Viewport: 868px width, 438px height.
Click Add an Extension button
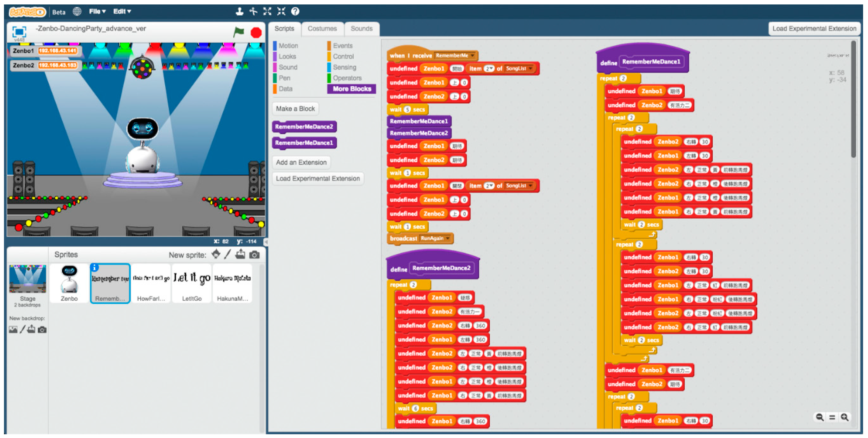(301, 162)
